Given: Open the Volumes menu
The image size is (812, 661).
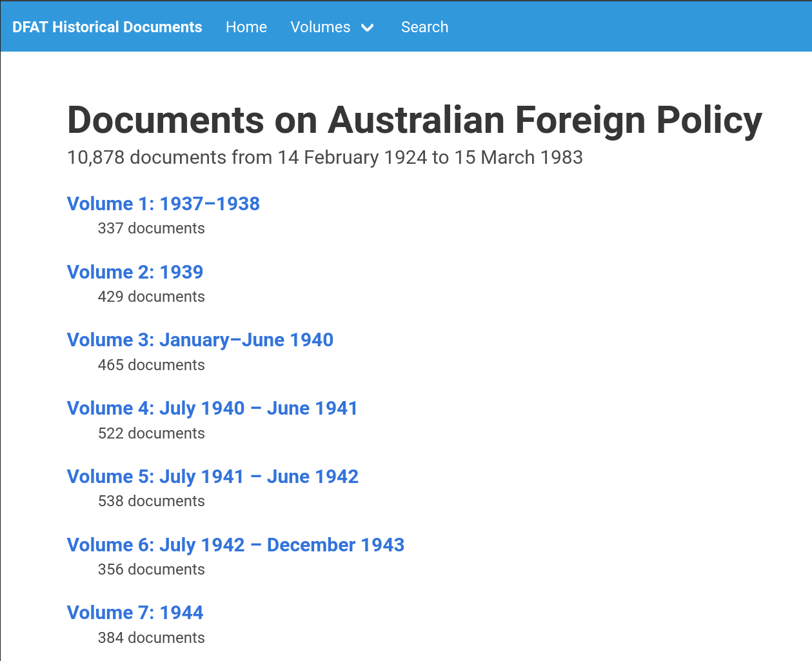Looking at the screenshot, I should 321,27.
